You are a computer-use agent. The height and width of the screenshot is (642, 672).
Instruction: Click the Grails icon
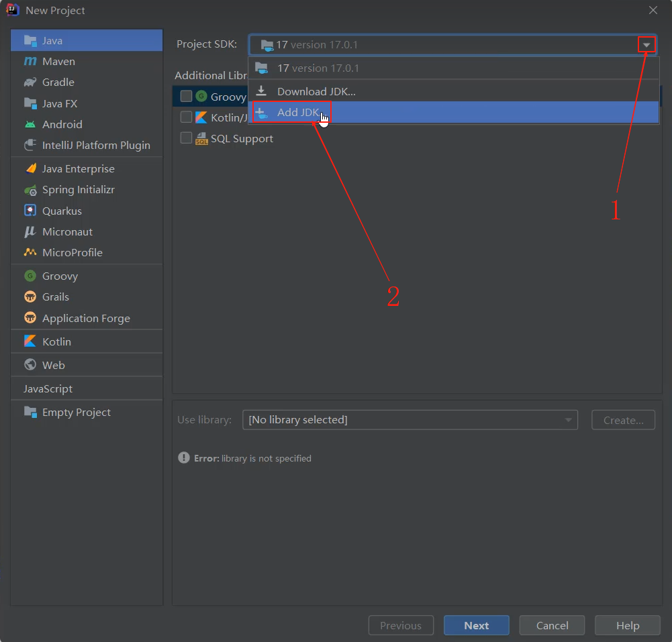point(30,297)
